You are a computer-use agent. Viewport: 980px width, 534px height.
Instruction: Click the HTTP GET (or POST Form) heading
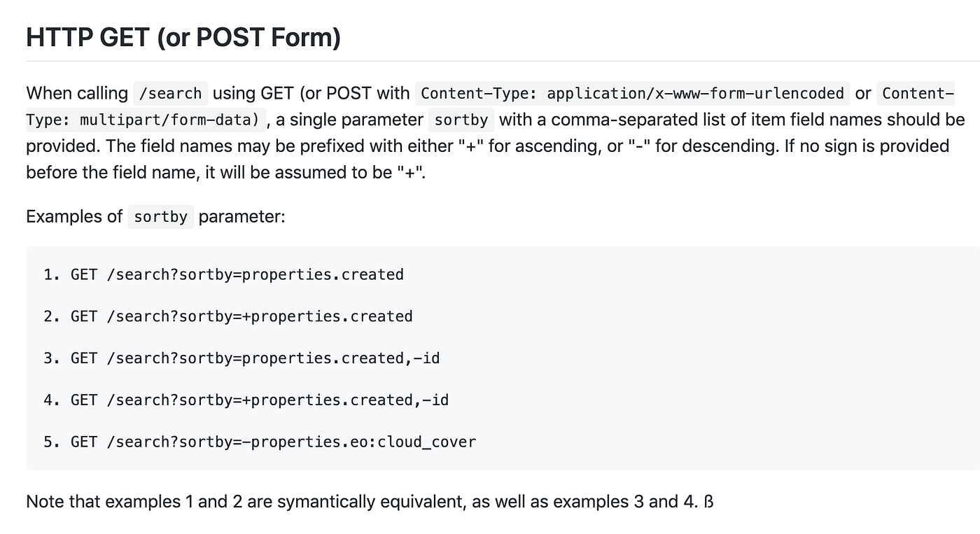183,37
